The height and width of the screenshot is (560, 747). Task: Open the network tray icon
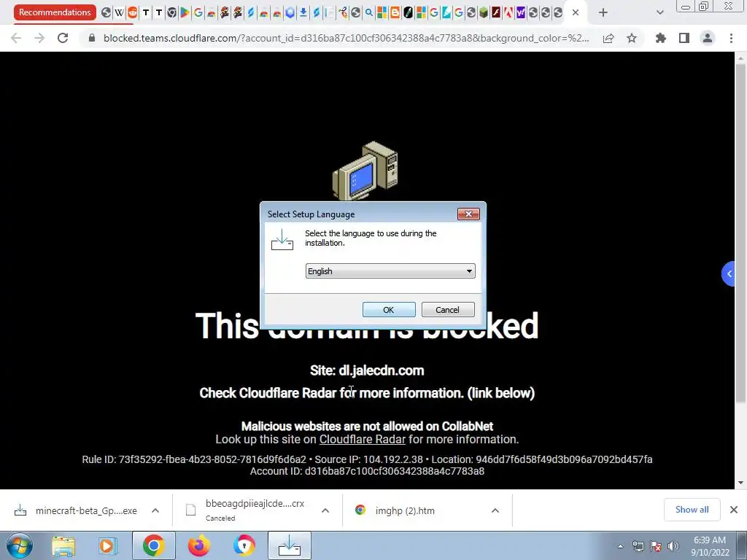638,546
